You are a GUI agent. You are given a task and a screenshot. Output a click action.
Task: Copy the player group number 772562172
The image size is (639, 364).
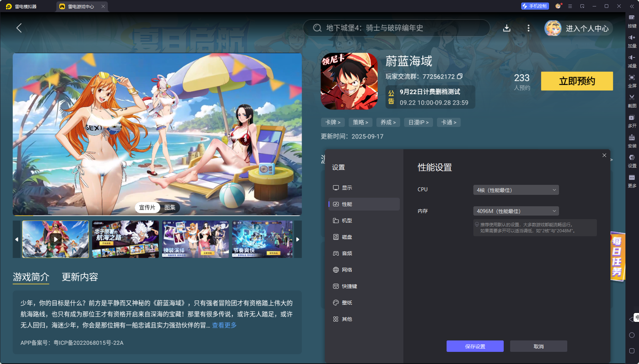460,76
